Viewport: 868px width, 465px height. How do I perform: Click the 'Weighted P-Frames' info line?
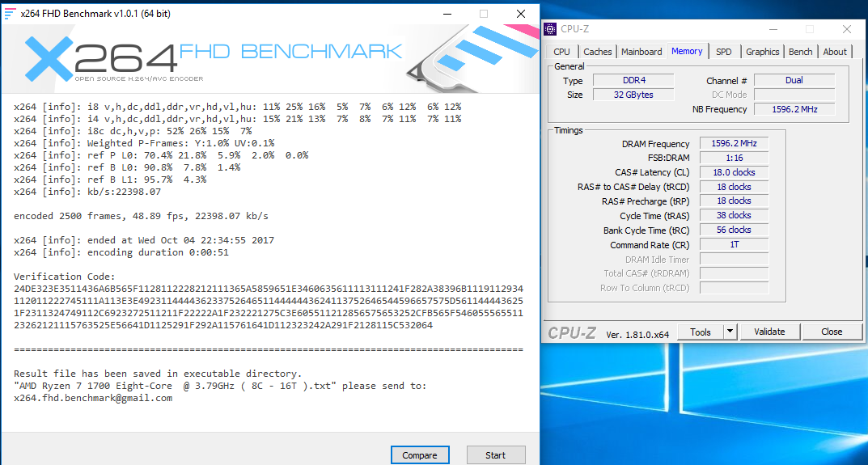(144, 143)
